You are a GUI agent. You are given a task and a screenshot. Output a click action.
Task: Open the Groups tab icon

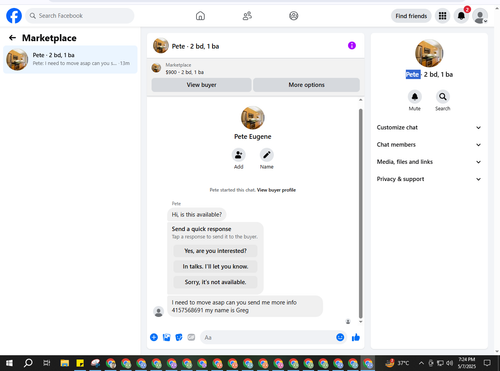coord(294,16)
